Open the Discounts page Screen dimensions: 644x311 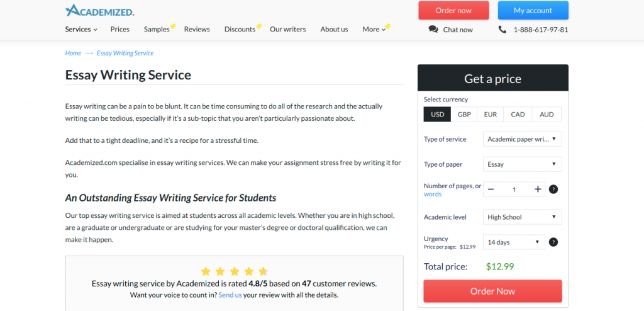pos(240,29)
